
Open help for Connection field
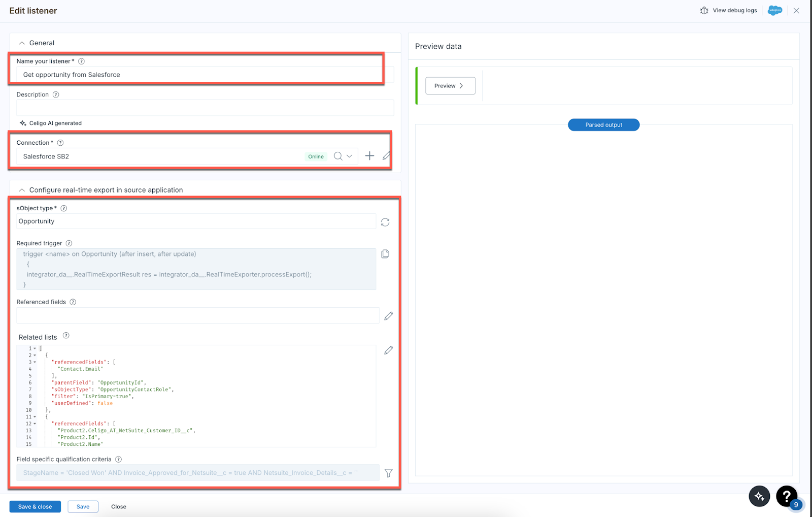click(x=60, y=143)
